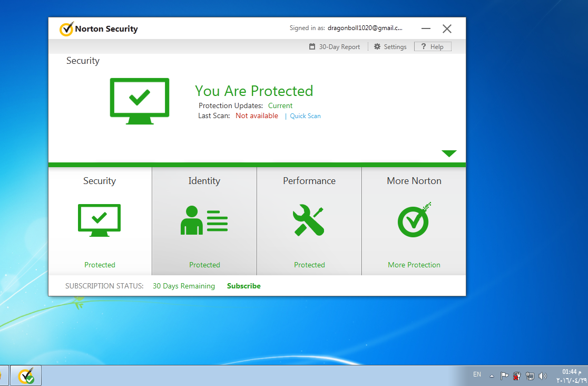Click Protected under Performance

(x=309, y=265)
